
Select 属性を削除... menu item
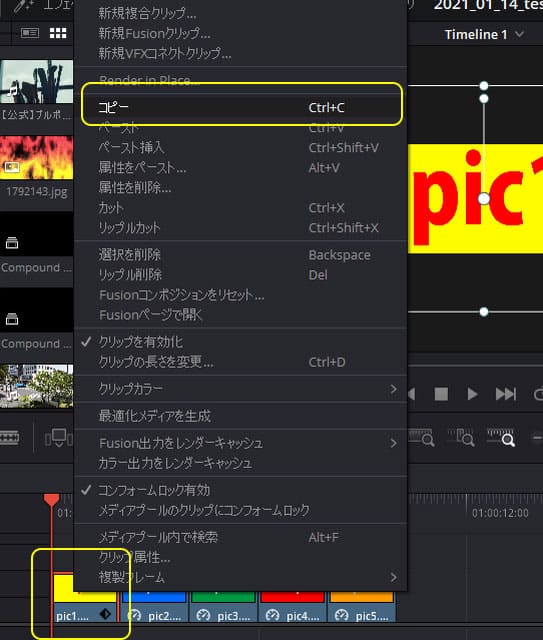pos(241,187)
